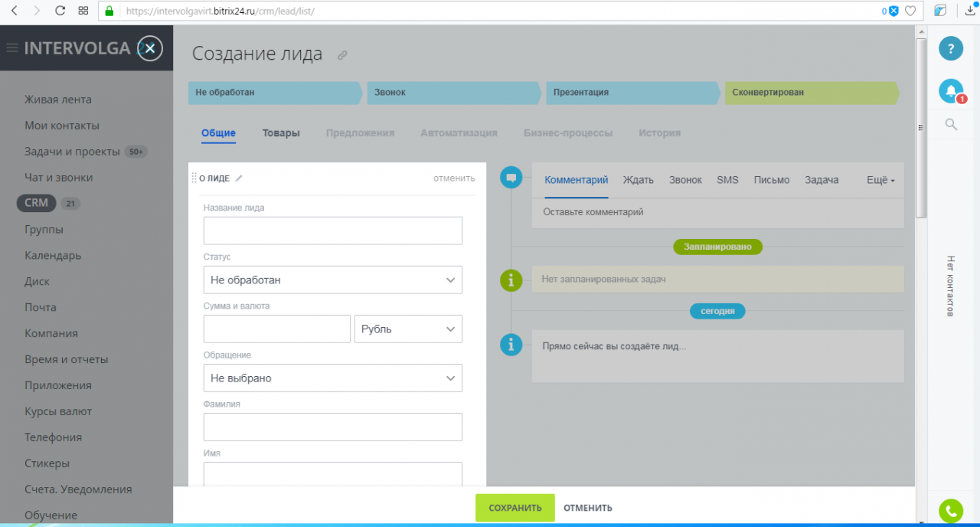Viewport: 980px width, 527px height.
Task: Switch to the Товары tab
Action: tap(281, 133)
